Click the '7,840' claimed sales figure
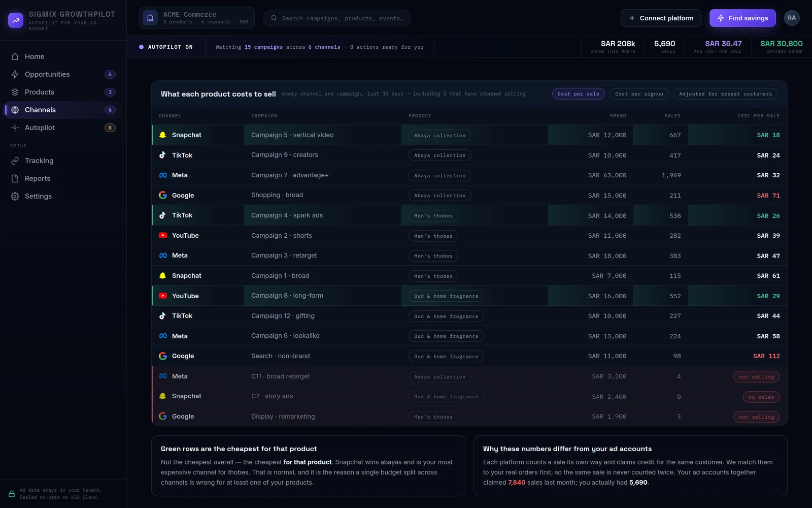The image size is (812, 508). pyautogui.click(x=517, y=483)
